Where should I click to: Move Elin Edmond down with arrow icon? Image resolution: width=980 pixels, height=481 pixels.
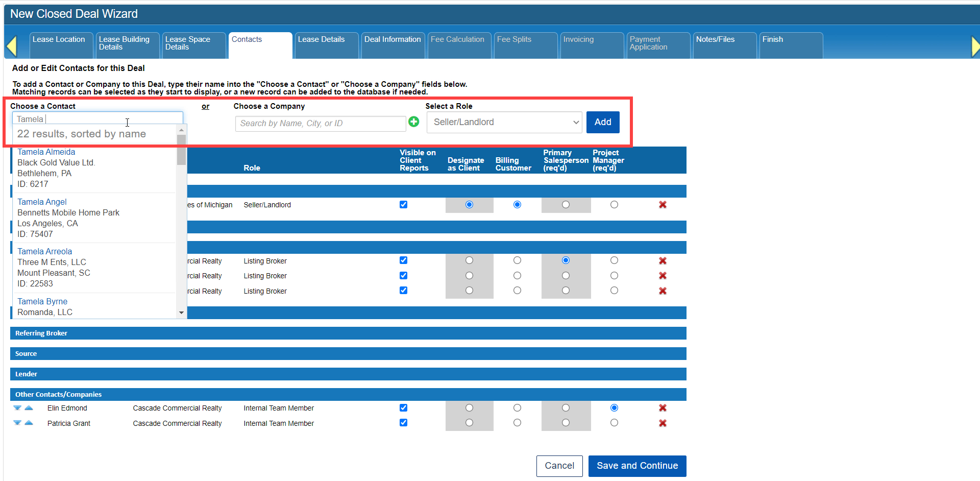17,408
